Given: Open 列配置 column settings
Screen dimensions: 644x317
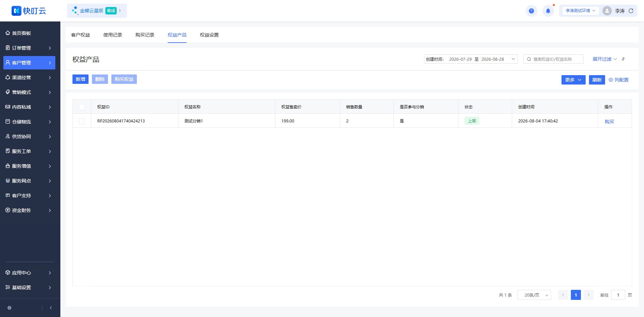Looking at the screenshot, I should pos(619,80).
